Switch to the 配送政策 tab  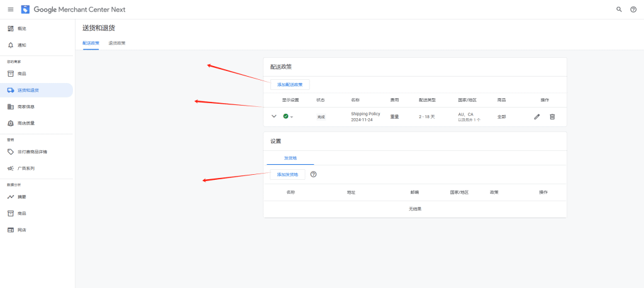coord(91,43)
